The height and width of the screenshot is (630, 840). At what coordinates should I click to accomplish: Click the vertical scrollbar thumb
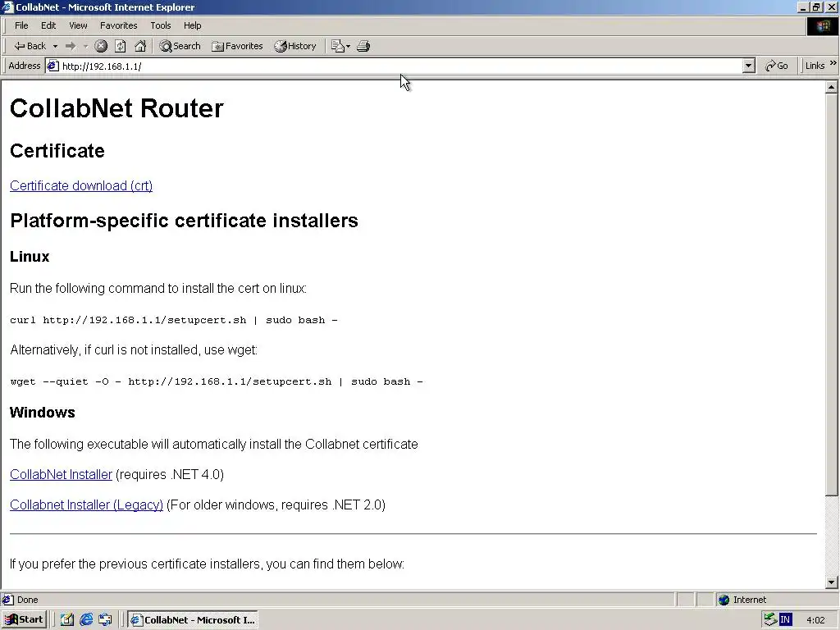point(832,294)
